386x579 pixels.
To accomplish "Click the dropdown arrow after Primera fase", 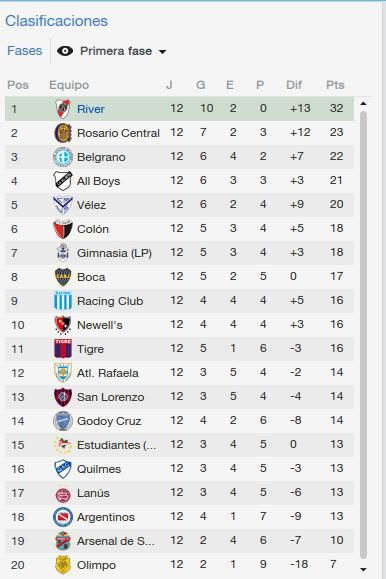I will [x=162, y=52].
